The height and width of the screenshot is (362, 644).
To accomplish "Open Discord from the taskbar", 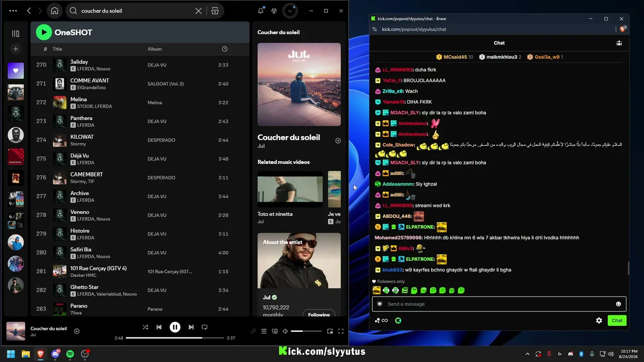I will [x=55, y=354].
